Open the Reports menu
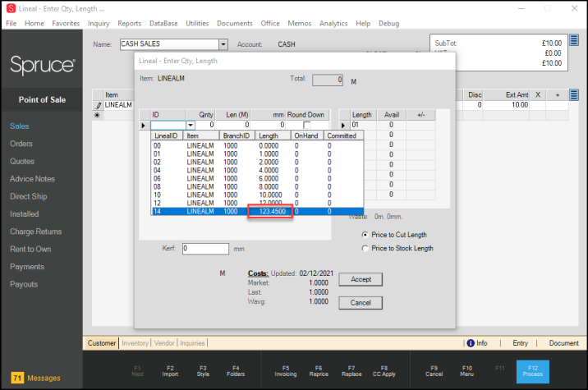 (x=130, y=23)
